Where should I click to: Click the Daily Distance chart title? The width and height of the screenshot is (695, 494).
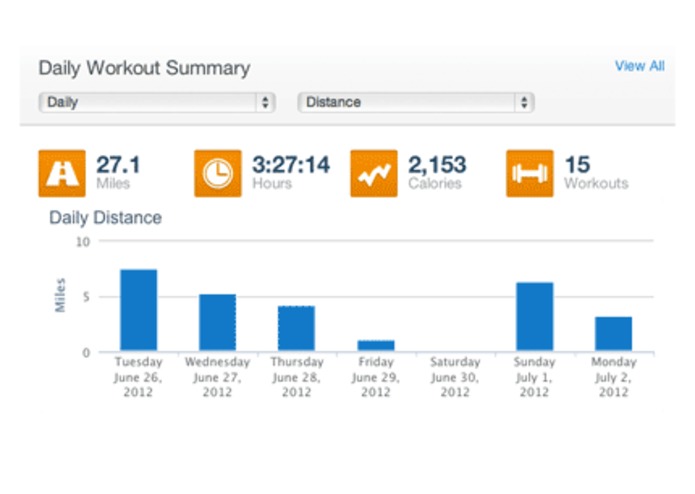coord(105,218)
